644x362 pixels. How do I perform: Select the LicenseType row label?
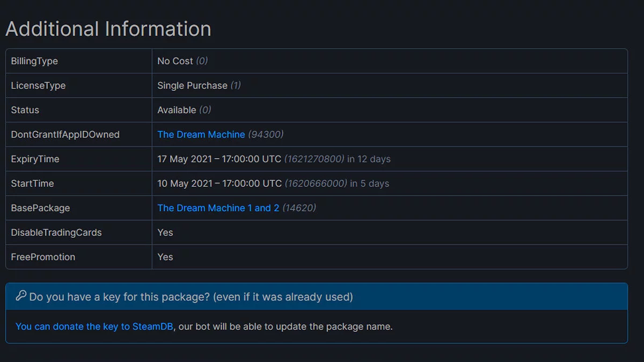tap(38, 86)
